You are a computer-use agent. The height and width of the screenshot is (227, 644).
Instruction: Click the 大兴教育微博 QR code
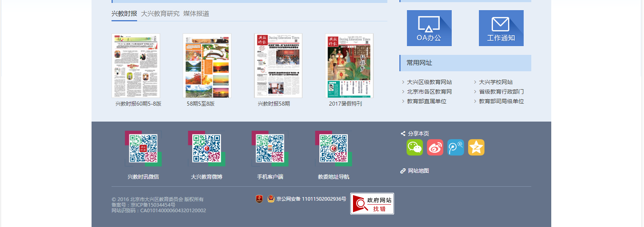(207, 148)
